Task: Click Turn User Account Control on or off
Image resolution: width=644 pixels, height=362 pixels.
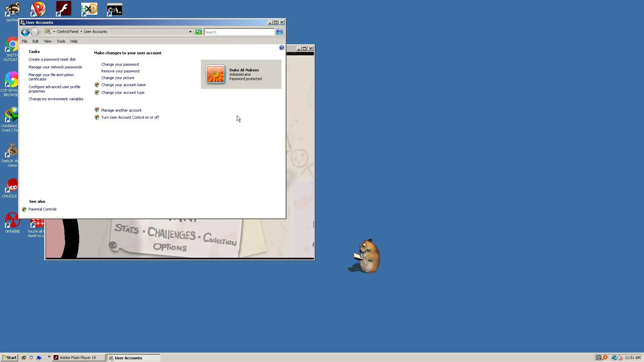Action: tap(130, 117)
